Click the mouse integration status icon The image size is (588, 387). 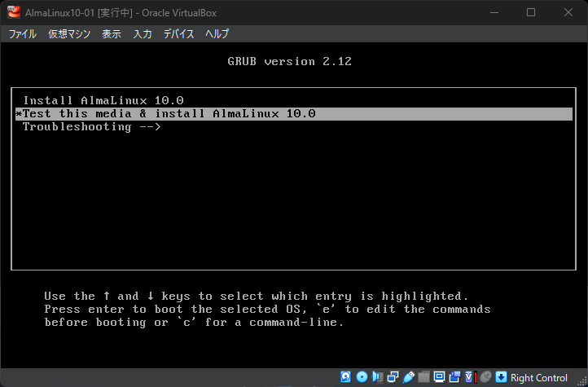pyautogui.click(x=486, y=377)
